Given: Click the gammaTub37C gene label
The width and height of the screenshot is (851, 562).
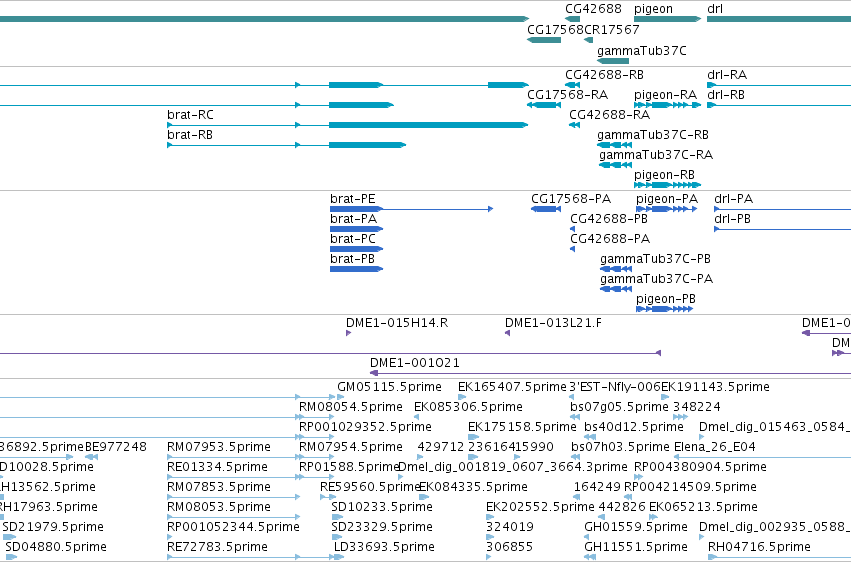Looking at the screenshot, I should coord(642,51).
